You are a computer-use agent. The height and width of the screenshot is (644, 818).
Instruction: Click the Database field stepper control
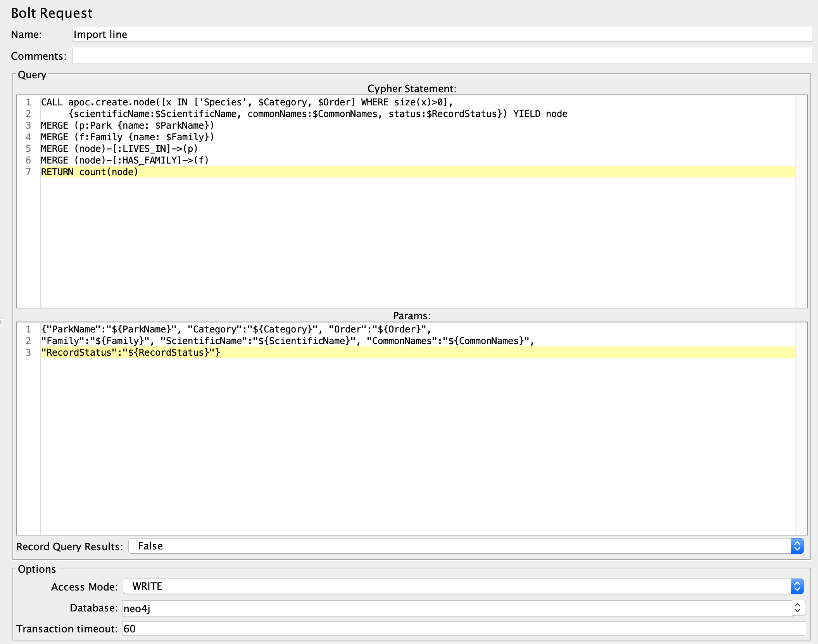click(x=798, y=608)
